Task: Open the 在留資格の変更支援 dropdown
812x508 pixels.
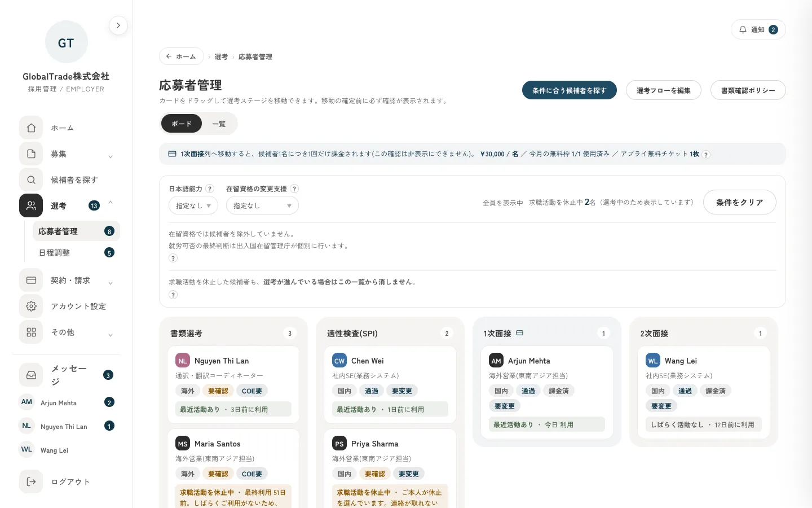Action: pos(262,205)
